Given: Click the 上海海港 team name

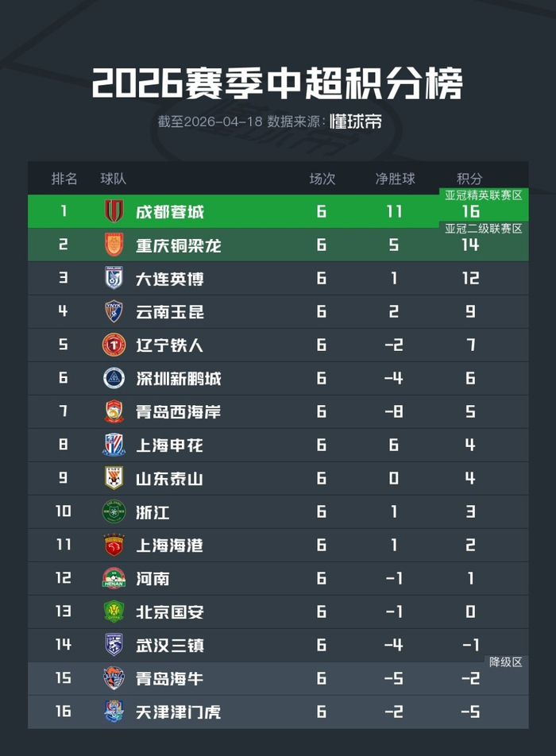Looking at the screenshot, I should pos(169,545).
